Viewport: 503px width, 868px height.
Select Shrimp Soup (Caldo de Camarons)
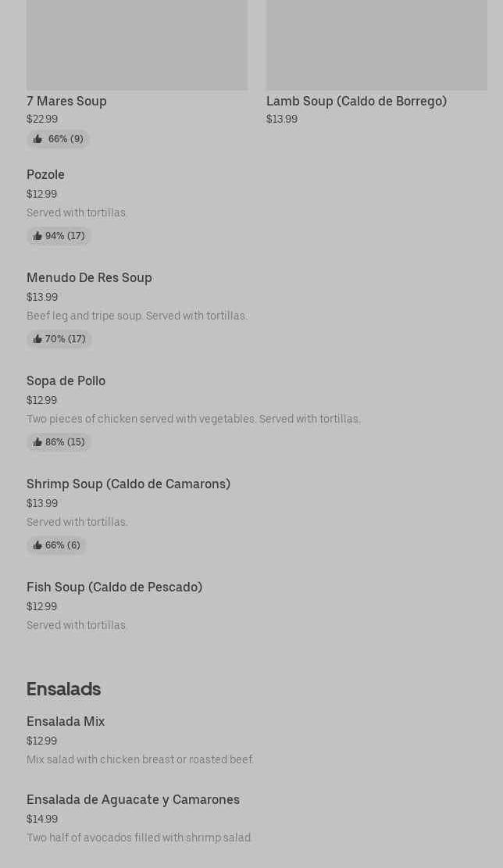click(128, 484)
